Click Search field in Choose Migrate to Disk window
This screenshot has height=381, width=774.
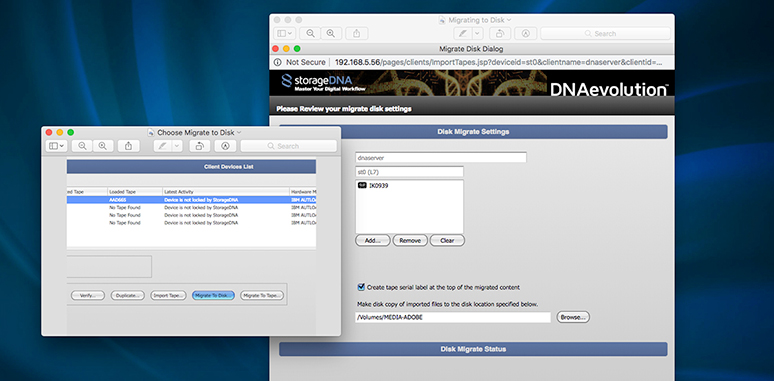[x=289, y=146]
